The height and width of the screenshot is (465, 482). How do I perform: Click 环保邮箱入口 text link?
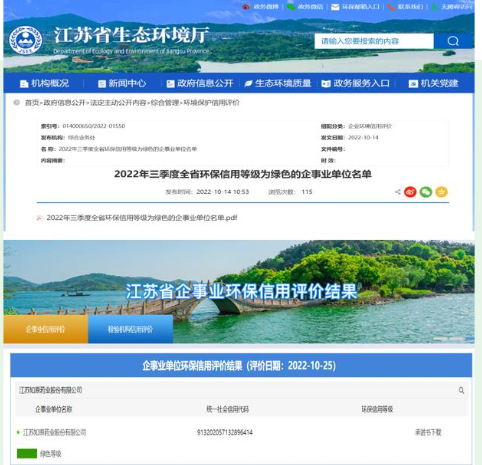pyautogui.click(x=361, y=7)
